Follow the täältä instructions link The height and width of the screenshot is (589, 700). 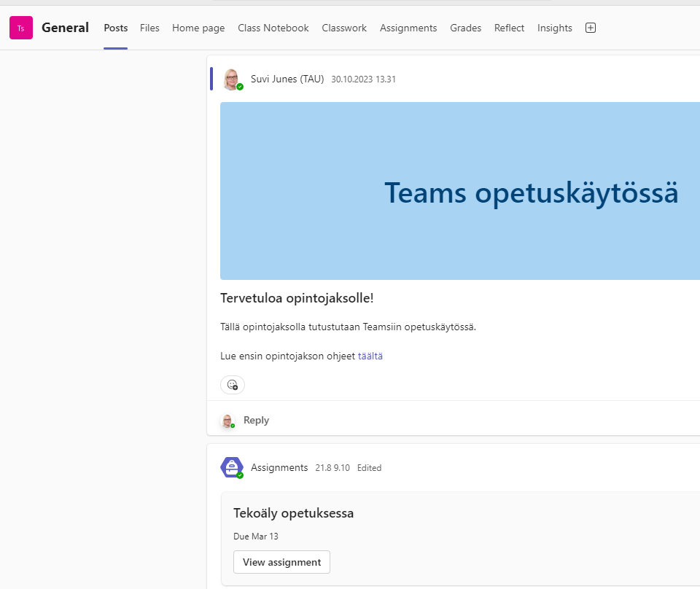(x=370, y=356)
